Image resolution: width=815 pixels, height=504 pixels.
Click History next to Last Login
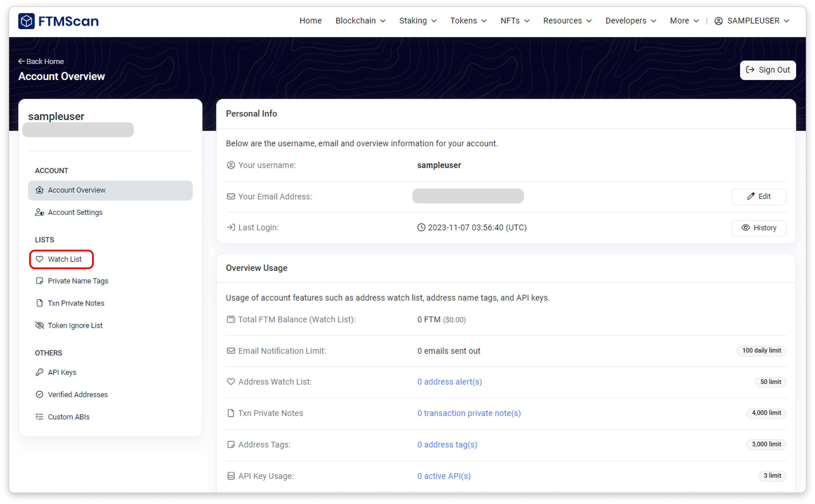click(x=759, y=228)
